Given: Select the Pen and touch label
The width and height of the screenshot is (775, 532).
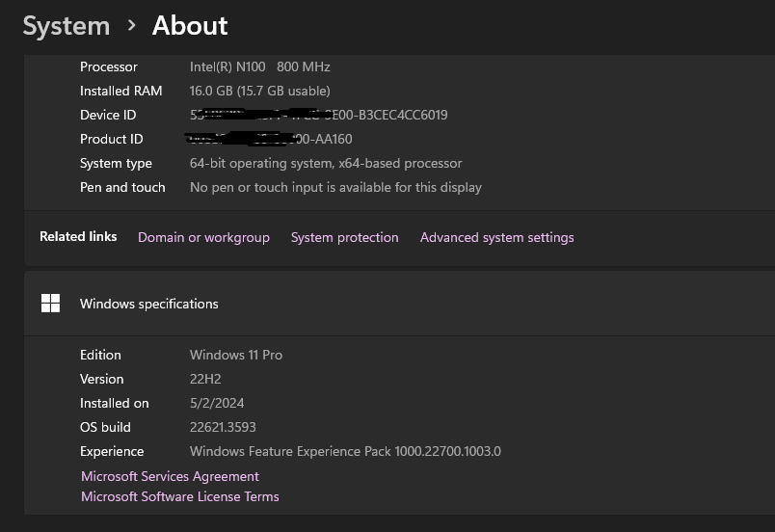Looking at the screenshot, I should (122, 188).
